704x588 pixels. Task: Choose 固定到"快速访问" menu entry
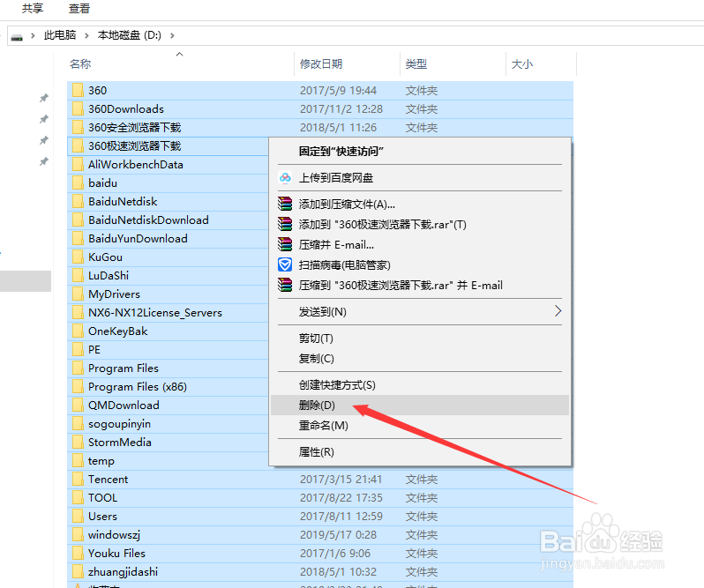(420, 151)
